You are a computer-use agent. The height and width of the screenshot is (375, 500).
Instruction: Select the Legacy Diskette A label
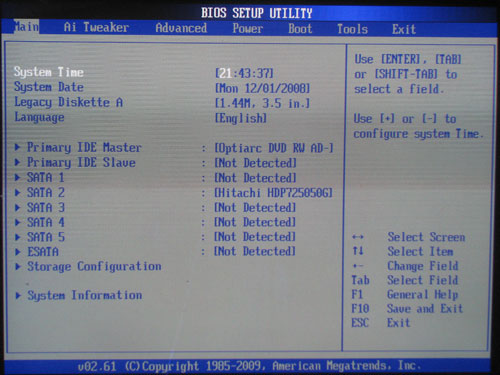click(68, 102)
